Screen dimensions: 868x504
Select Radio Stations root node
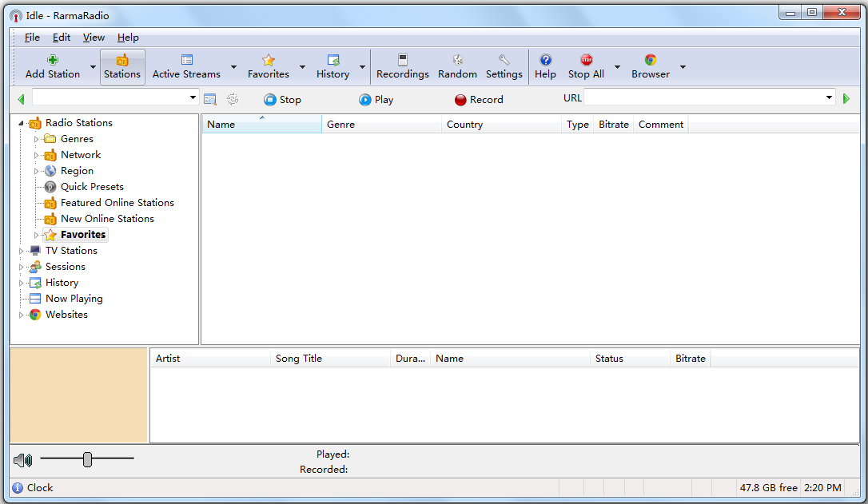pos(78,123)
